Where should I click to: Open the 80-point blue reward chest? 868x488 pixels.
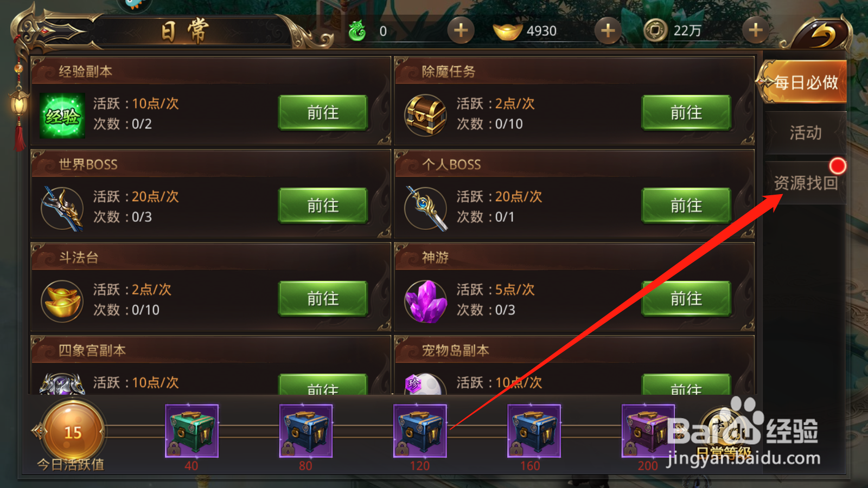pos(306,431)
